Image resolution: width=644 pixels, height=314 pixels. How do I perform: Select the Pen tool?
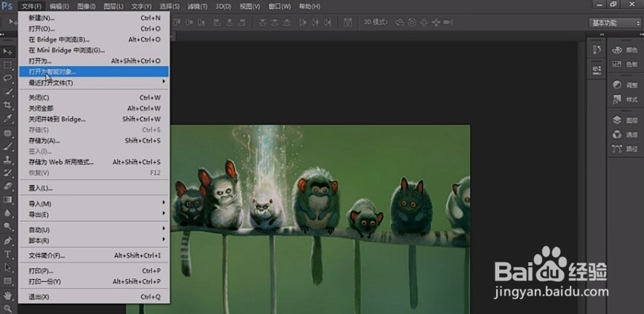click(x=7, y=241)
